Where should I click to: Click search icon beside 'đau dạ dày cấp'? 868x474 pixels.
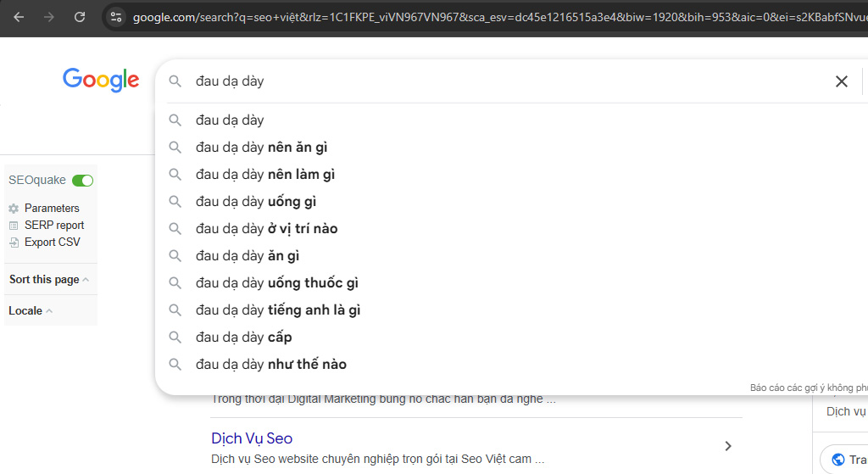[175, 337]
